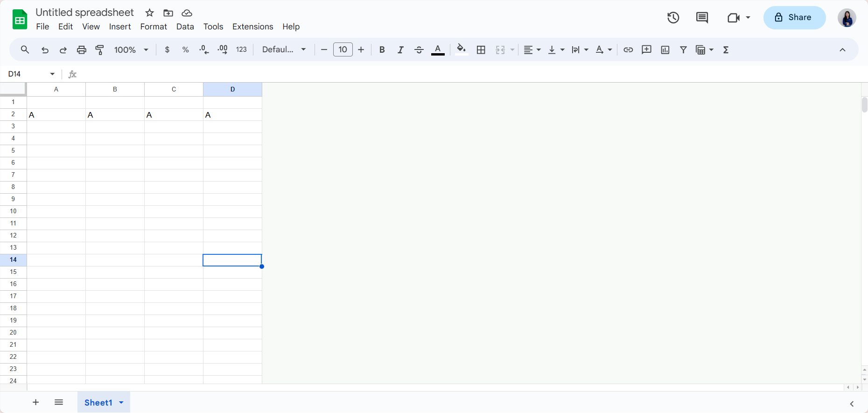Image resolution: width=868 pixels, height=413 pixels.
Task: Open the account profile picture
Action: click(x=847, y=18)
